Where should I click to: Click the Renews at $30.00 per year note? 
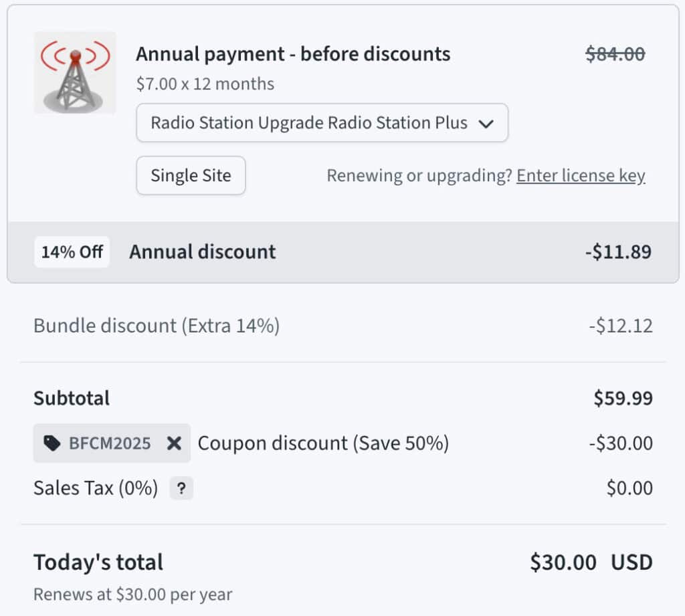point(133,594)
